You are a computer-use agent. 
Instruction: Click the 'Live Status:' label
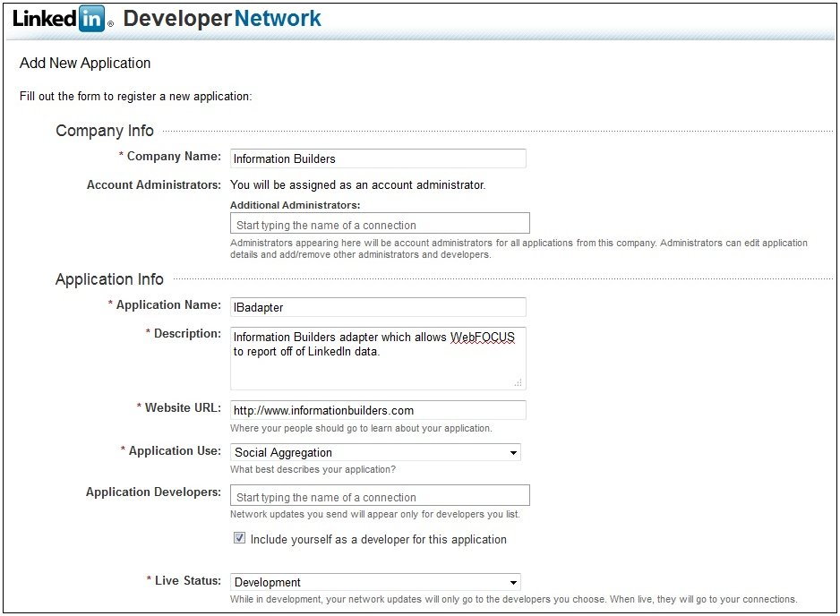click(x=187, y=581)
